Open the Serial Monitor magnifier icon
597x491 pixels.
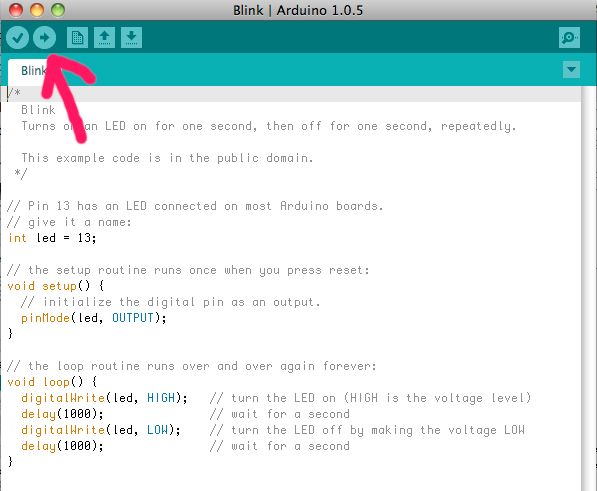[x=569, y=38]
